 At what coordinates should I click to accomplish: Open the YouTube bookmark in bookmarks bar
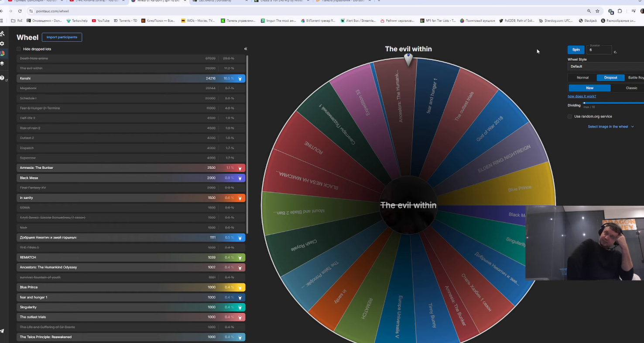tap(101, 21)
